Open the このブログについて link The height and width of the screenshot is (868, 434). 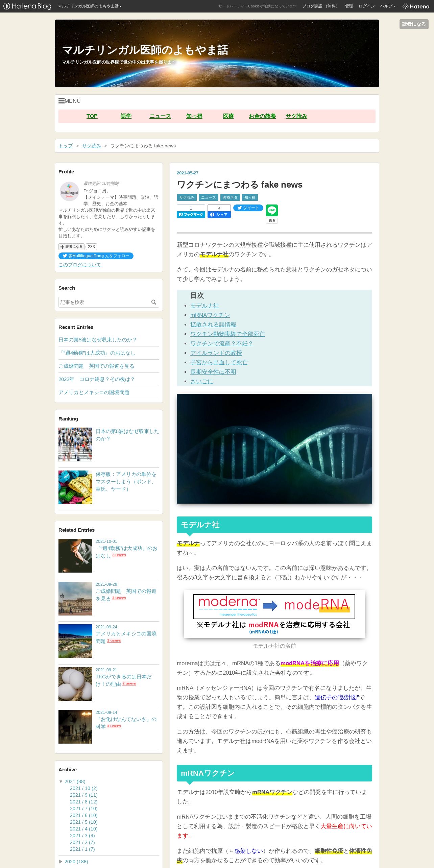(80, 265)
